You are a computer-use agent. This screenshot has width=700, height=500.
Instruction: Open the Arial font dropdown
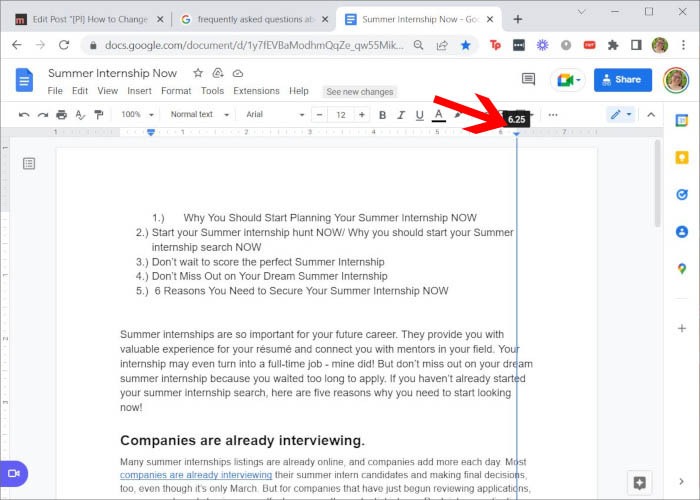[x=275, y=115]
